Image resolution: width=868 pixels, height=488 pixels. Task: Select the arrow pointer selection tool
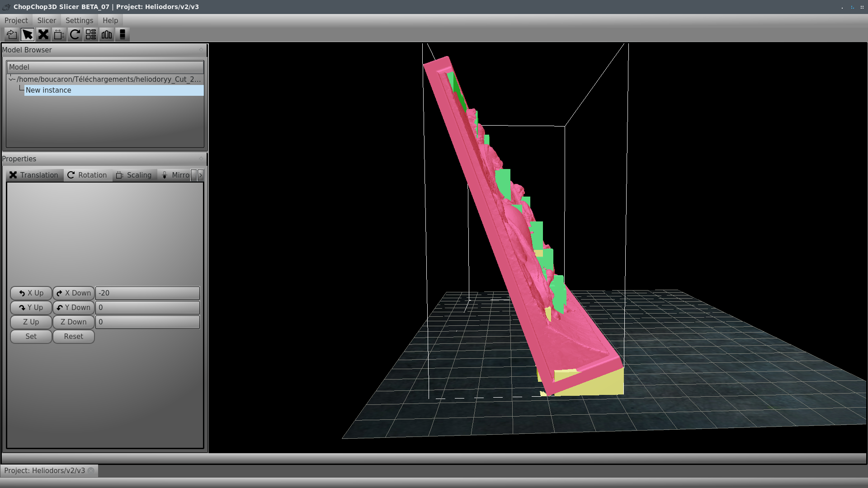click(x=28, y=34)
